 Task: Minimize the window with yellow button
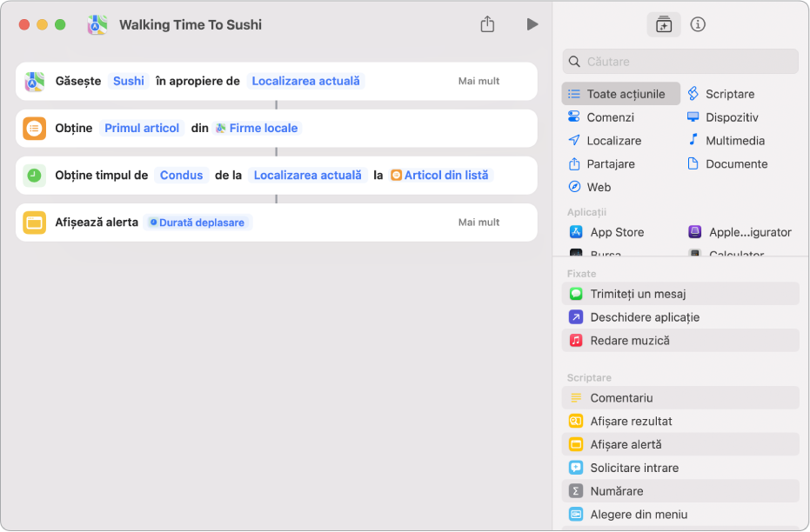click(43, 24)
